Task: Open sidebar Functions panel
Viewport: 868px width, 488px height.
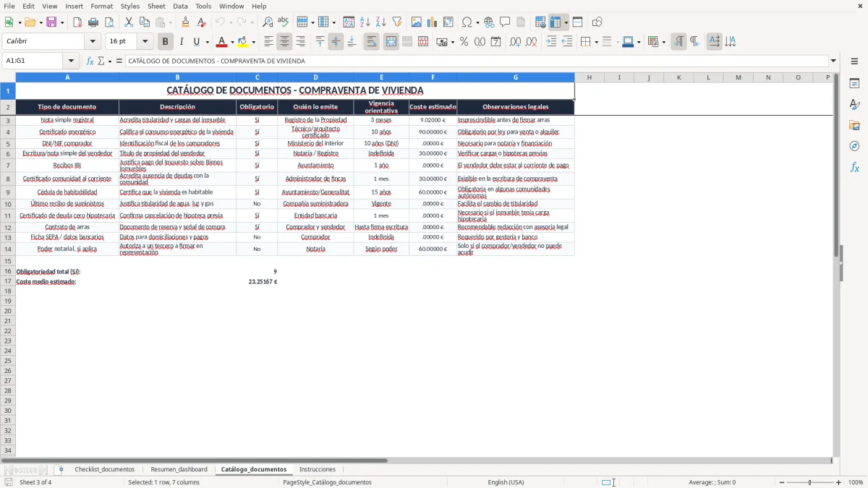Action: [x=854, y=168]
